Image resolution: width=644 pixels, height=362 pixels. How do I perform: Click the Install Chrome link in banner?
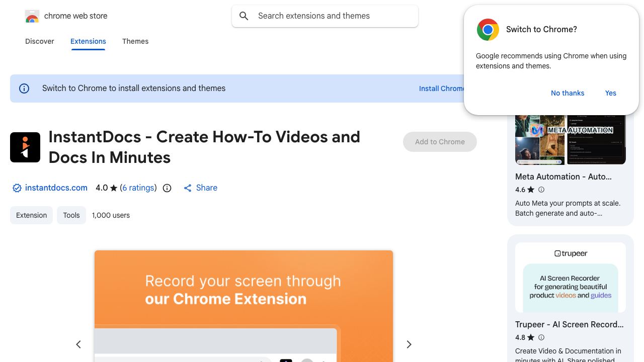coord(442,88)
